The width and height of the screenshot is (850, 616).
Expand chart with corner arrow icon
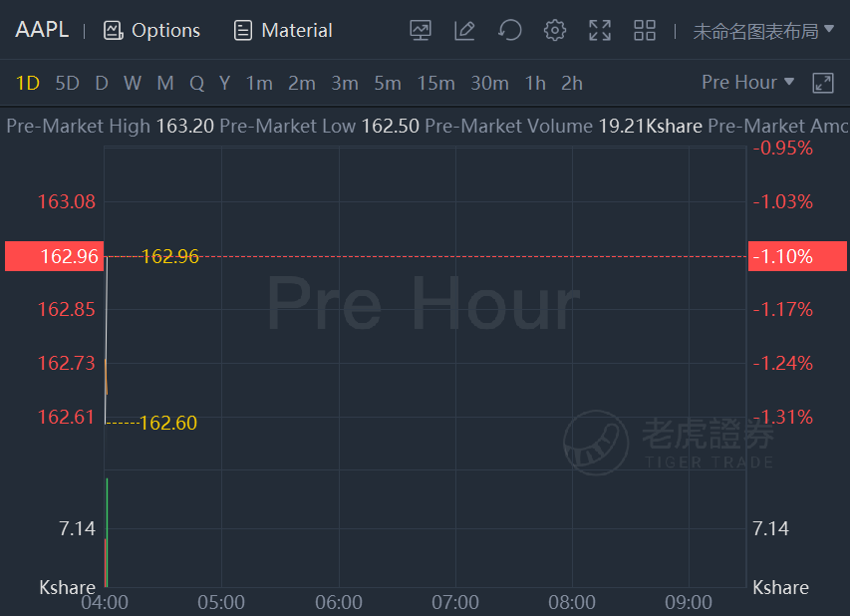pos(822,83)
